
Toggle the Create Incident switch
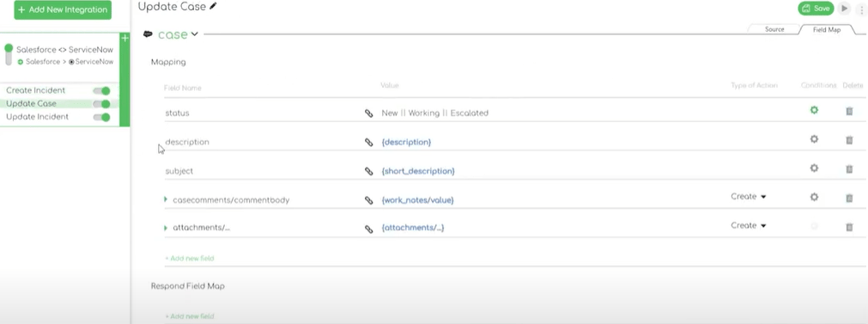tap(102, 91)
